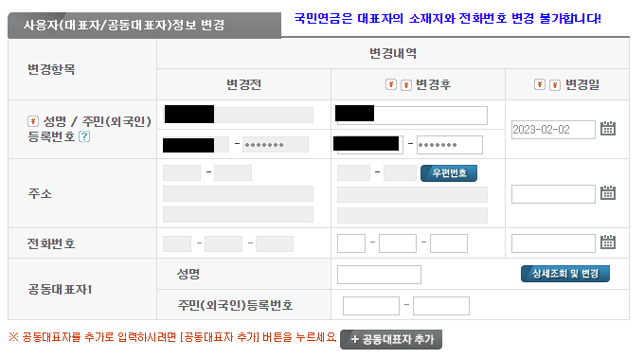This screenshot has height=359, width=644.
Task: Focus 변경후 phone area code field
Action: (x=351, y=243)
